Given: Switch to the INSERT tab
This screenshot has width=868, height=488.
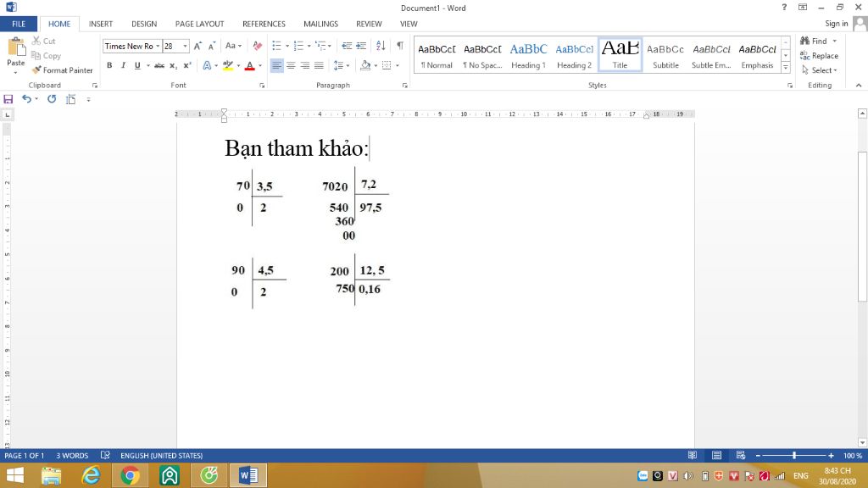Looking at the screenshot, I should [x=101, y=24].
